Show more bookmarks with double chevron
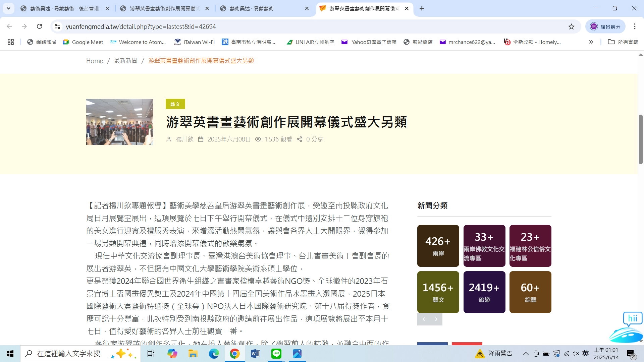The width and height of the screenshot is (644, 362). point(591,42)
